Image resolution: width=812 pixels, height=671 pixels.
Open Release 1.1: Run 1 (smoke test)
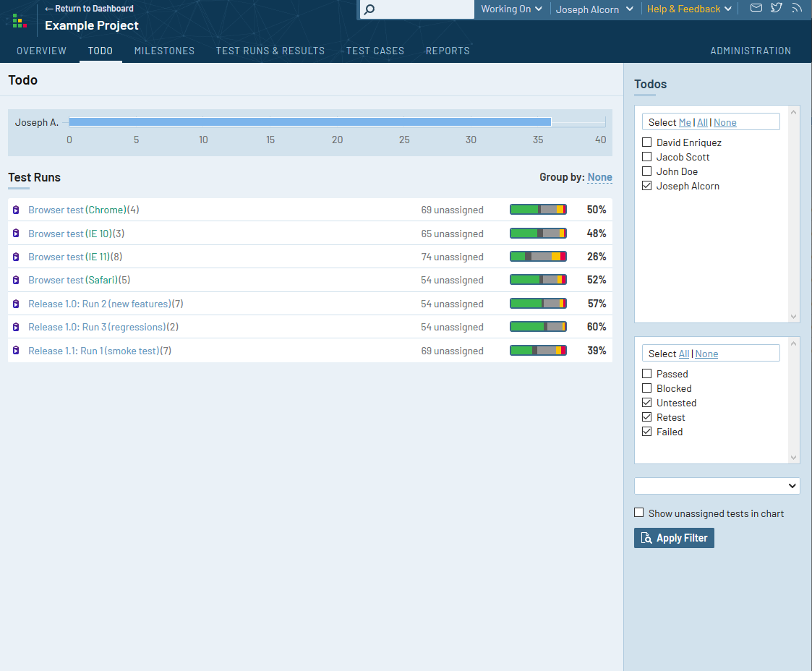click(94, 351)
